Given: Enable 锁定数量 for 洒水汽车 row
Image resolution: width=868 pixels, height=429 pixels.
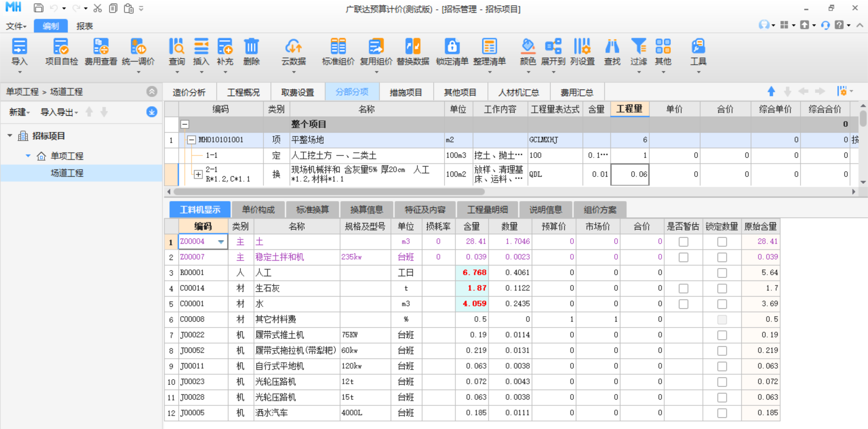Looking at the screenshot, I should tap(722, 413).
